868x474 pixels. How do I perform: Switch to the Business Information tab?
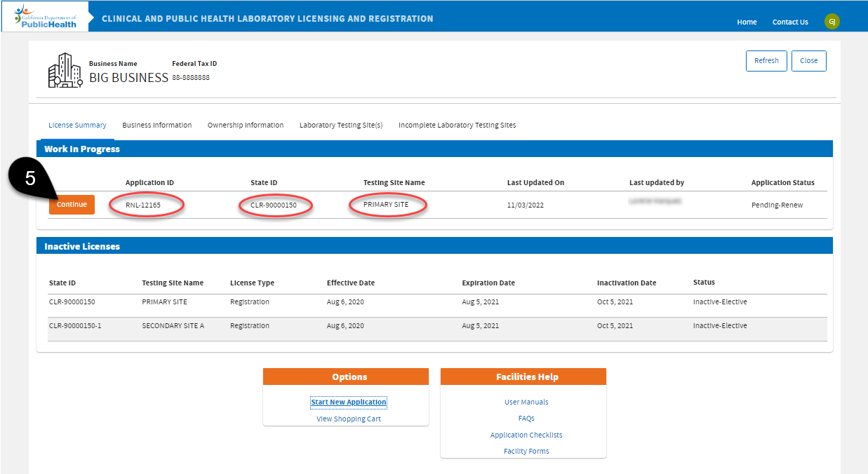pyautogui.click(x=156, y=125)
